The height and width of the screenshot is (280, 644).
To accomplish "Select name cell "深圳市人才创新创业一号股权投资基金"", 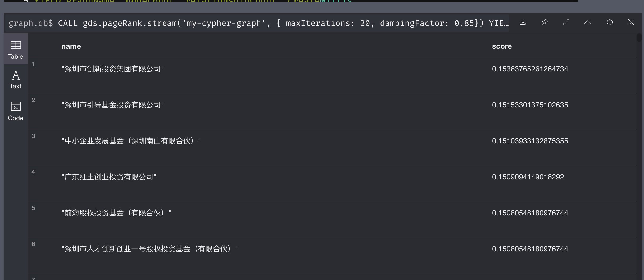I will (x=150, y=249).
